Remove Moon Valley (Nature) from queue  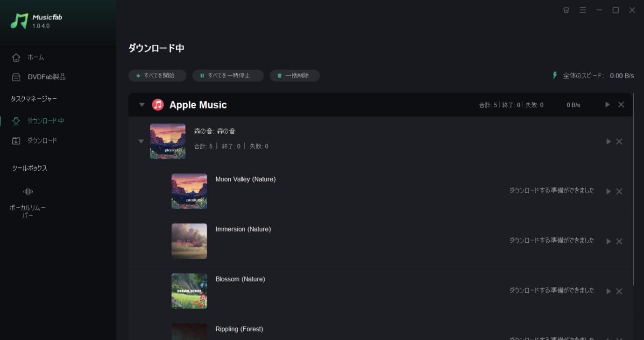point(619,191)
